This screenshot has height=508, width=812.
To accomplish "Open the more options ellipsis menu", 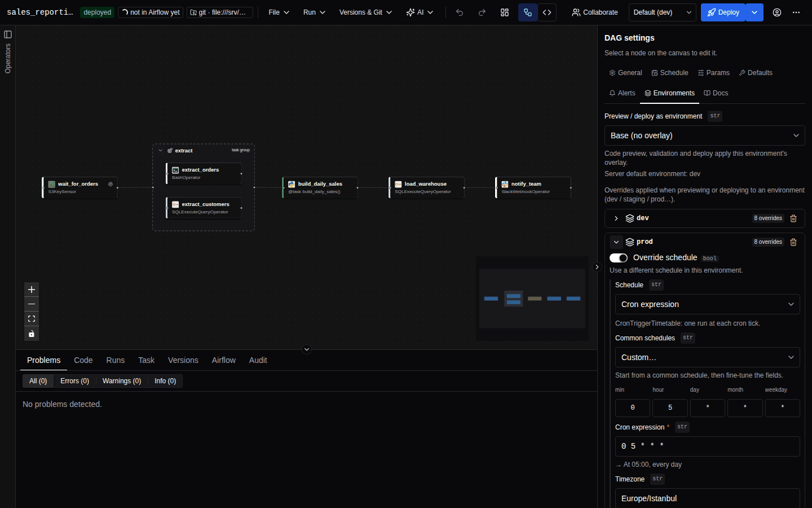I will [796, 12].
